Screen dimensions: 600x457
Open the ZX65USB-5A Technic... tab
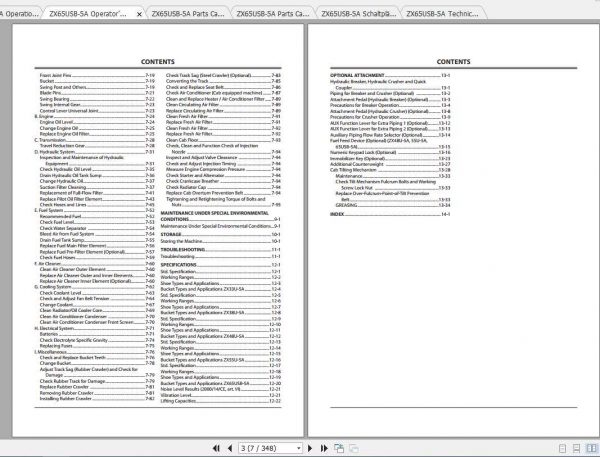coord(442,14)
